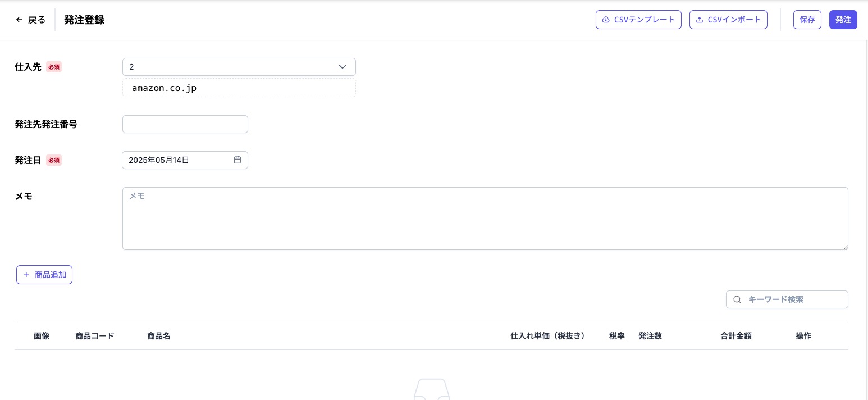Click the CSV import upload icon
Screen dimensions: 868x400
point(700,20)
